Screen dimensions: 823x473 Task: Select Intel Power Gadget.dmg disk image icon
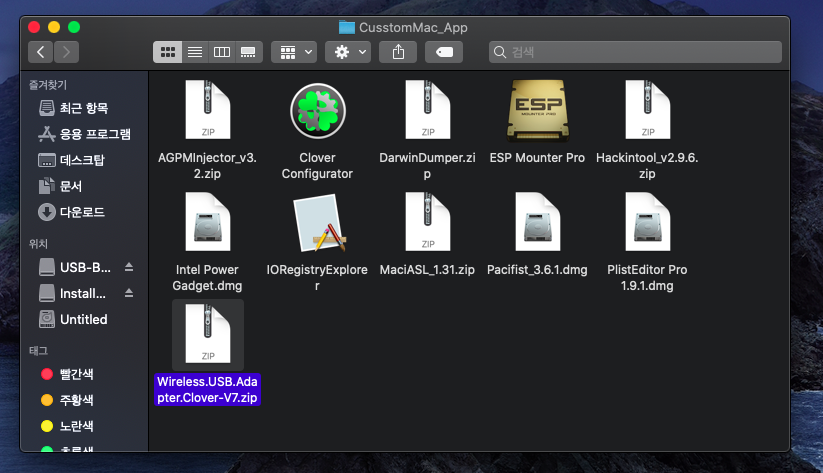point(207,222)
